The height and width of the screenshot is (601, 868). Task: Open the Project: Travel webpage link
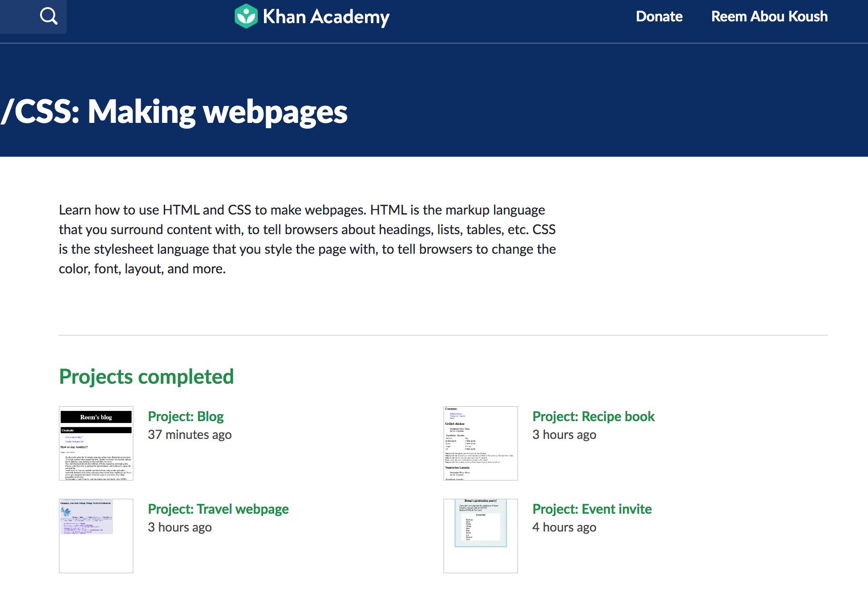pos(218,509)
